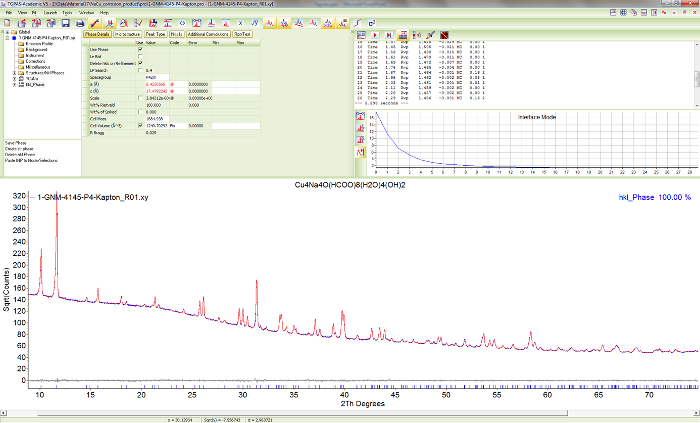Toggle the Use Phase checkbox
700x423 pixels.
[140, 49]
